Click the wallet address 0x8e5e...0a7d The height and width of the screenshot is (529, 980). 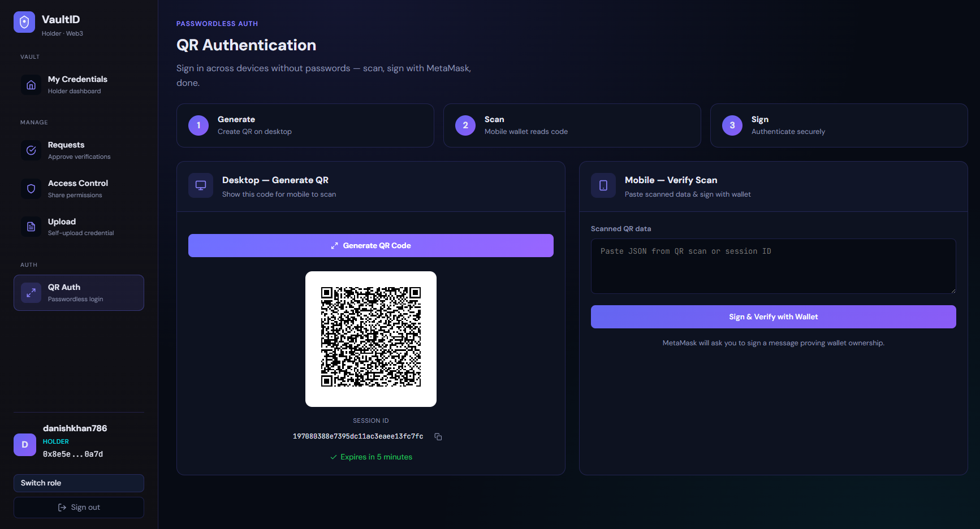73,454
